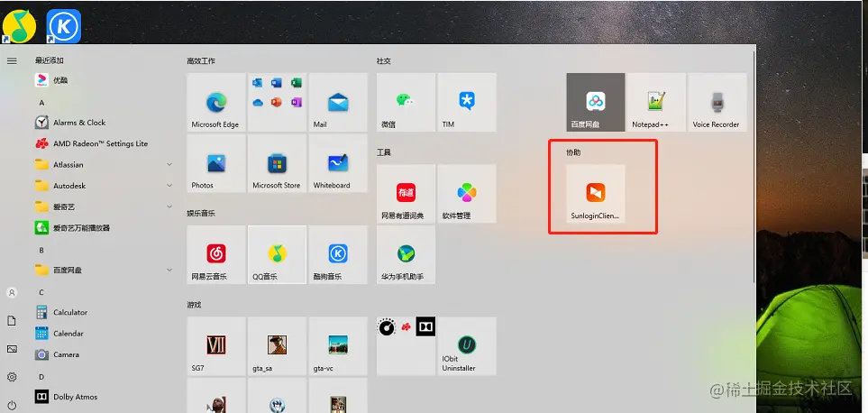Image resolution: width=868 pixels, height=413 pixels.
Task: Open the TIM tile
Action: click(x=467, y=103)
